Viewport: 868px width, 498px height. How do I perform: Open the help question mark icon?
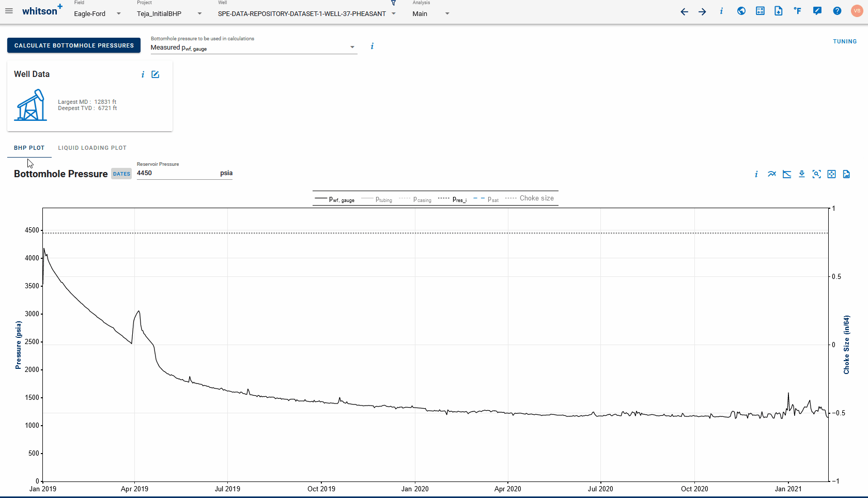[x=837, y=11]
